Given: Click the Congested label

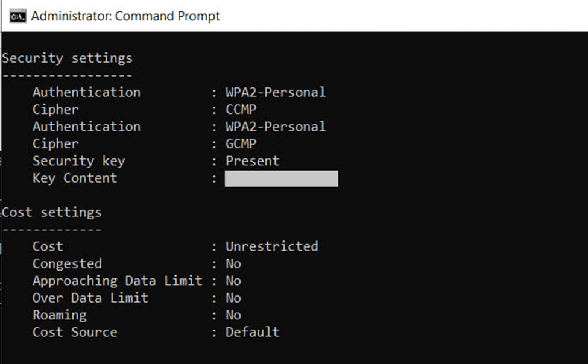Looking at the screenshot, I should pyautogui.click(x=67, y=264).
